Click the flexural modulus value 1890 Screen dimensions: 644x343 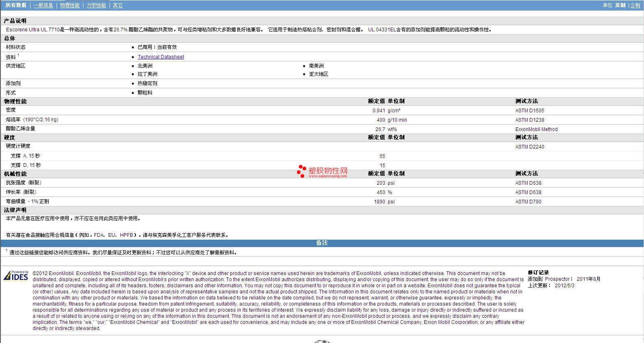380,202
